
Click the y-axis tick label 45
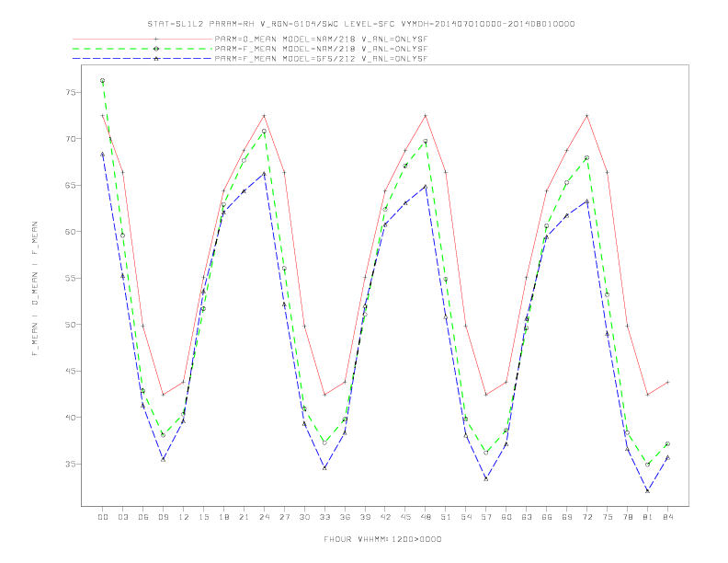71,371
